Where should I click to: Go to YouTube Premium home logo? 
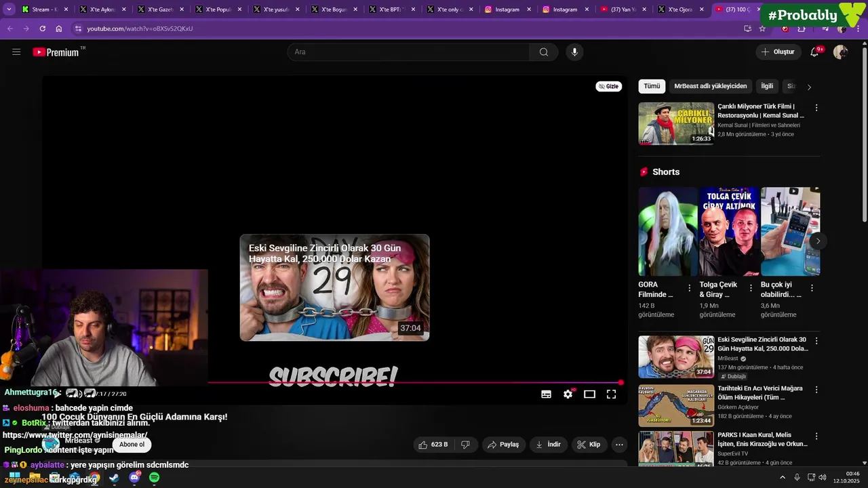(56, 52)
